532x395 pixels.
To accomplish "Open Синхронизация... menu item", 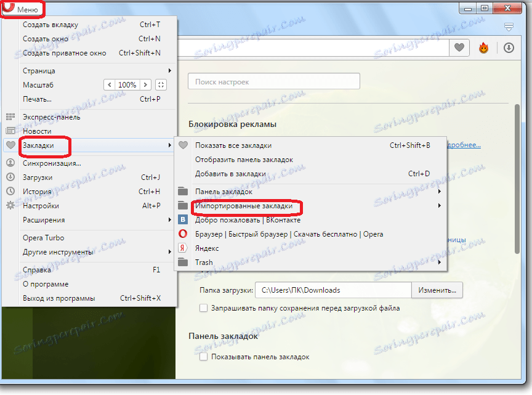I will [x=89, y=163].
